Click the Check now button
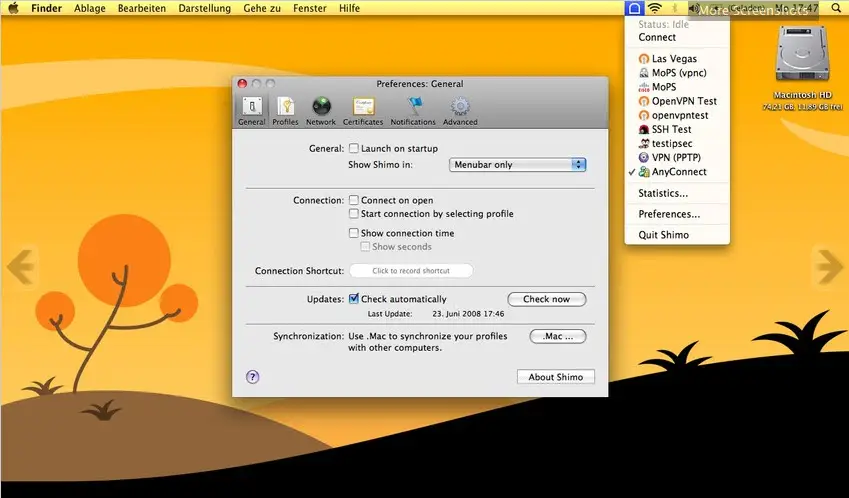Screen dimensions: 849x498 click(x=546, y=299)
